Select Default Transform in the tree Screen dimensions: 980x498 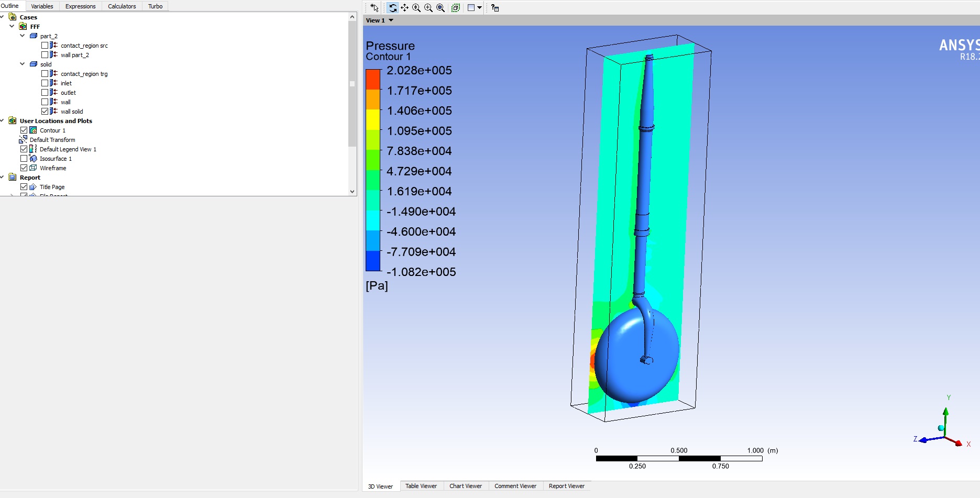pos(52,140)
